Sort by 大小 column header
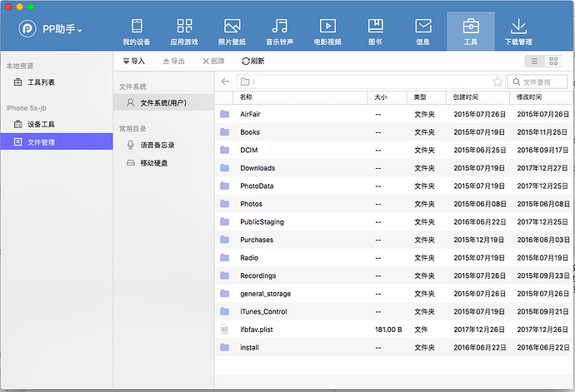This screenshot has height=392, width=575. (x=387, y=97)
